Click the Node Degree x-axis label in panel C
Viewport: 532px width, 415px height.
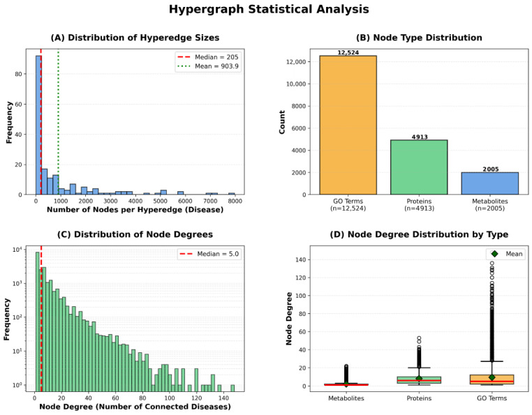(x=135, y=407)
